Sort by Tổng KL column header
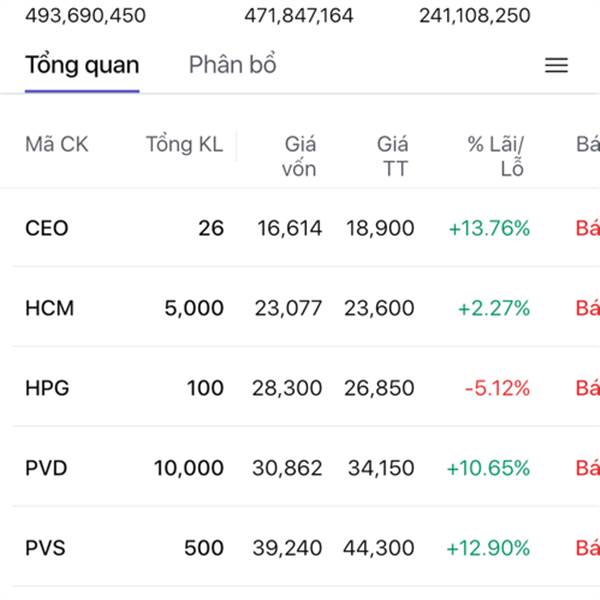The image size is (600, 600). (x=184, y=144)
